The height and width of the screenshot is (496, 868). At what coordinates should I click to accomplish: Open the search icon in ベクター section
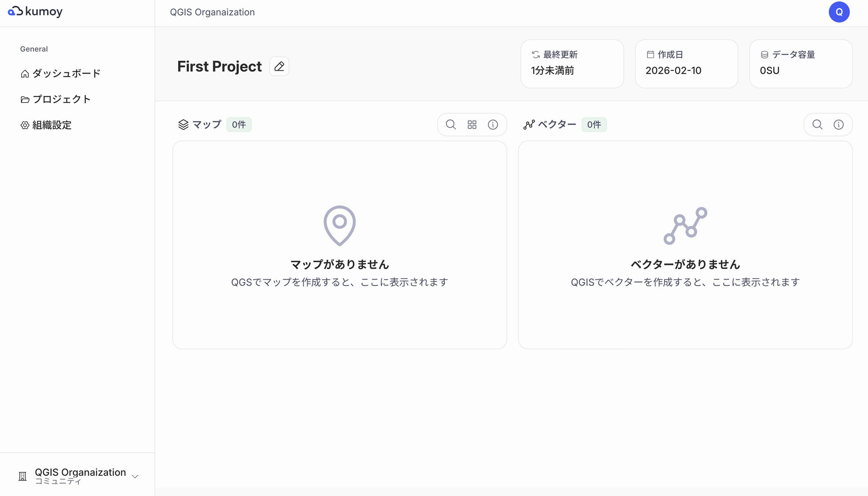pyautogui.click(x=817, y=124)
